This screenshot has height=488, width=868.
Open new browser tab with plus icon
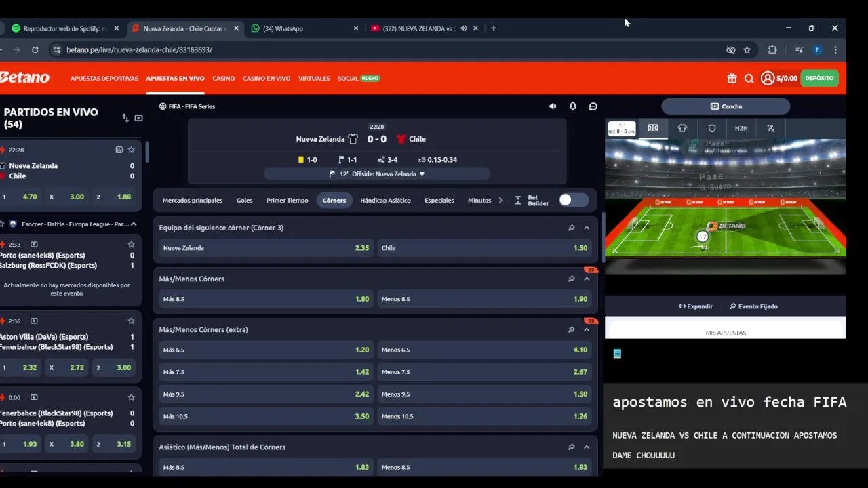(x=494, y=28)
